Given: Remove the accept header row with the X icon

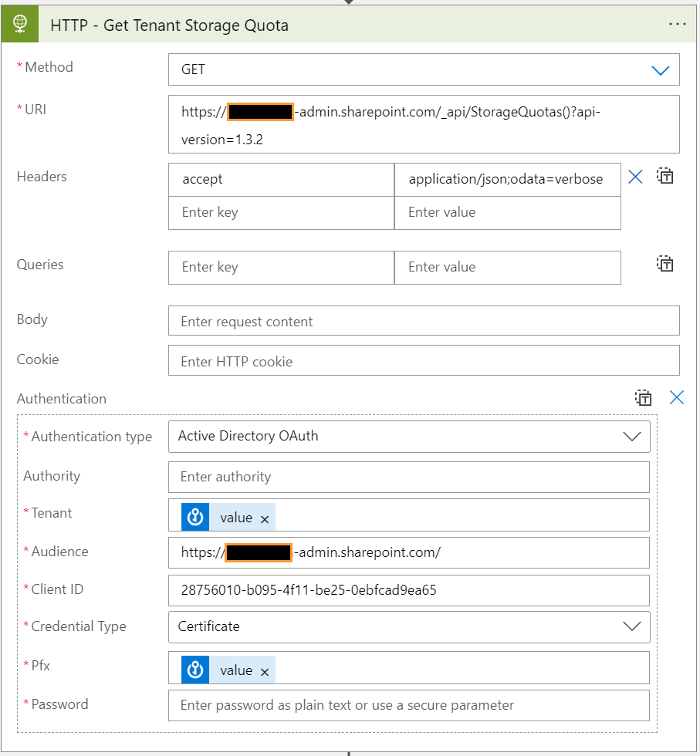Looking at the screenshot, I should [635, 177].
